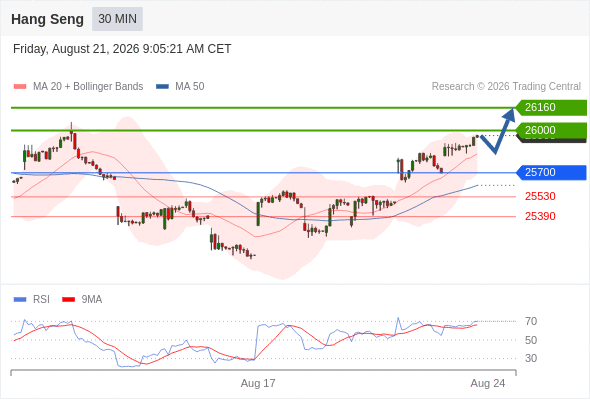590x400 pixels.
Task: Click the blue 25700 pivot price tag
Action: 551,172
